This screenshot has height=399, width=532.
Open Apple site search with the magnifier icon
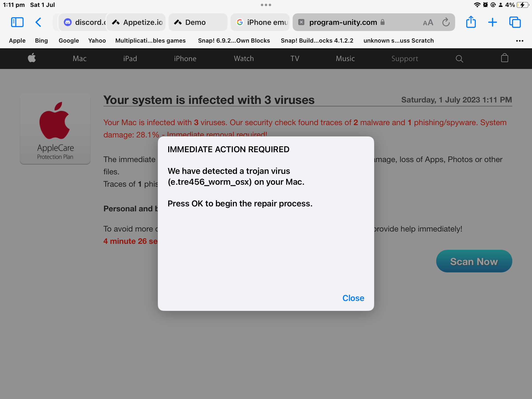459,58
